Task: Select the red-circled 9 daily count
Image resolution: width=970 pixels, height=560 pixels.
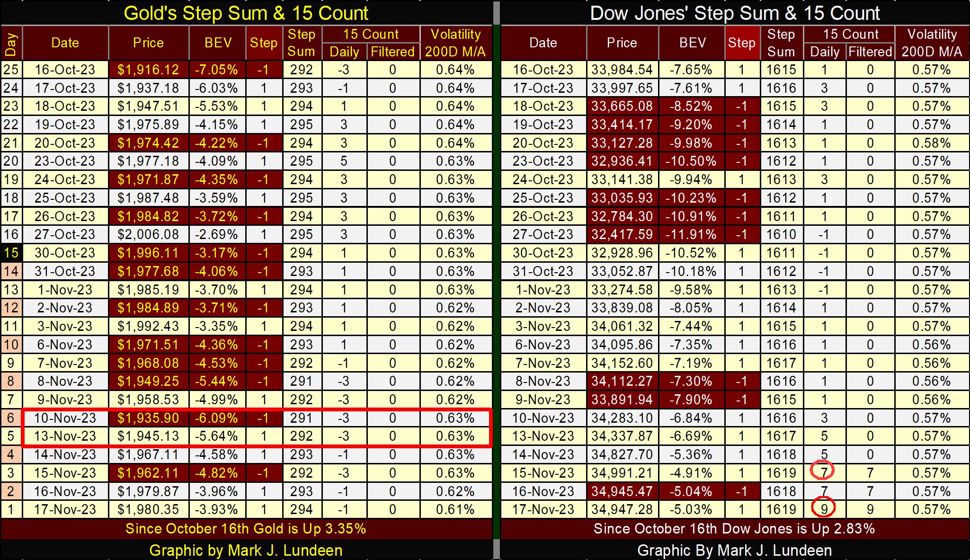Action: point(824,509)
